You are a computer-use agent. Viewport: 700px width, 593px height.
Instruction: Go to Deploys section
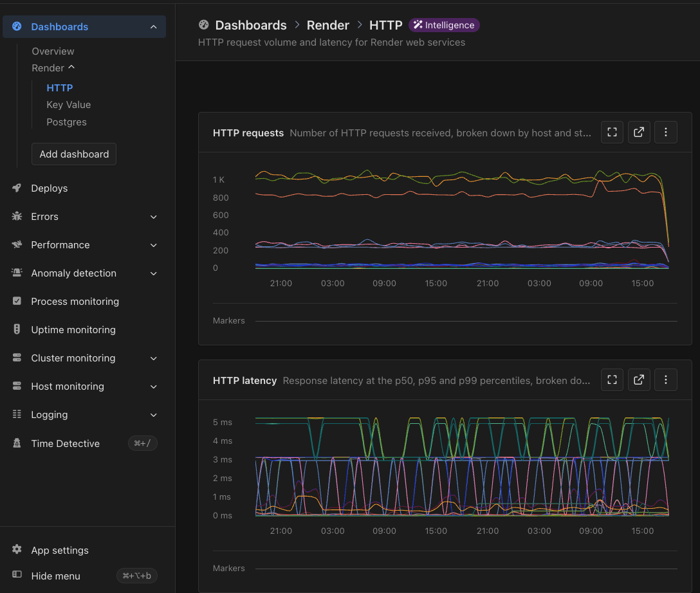tap(49, 188)
